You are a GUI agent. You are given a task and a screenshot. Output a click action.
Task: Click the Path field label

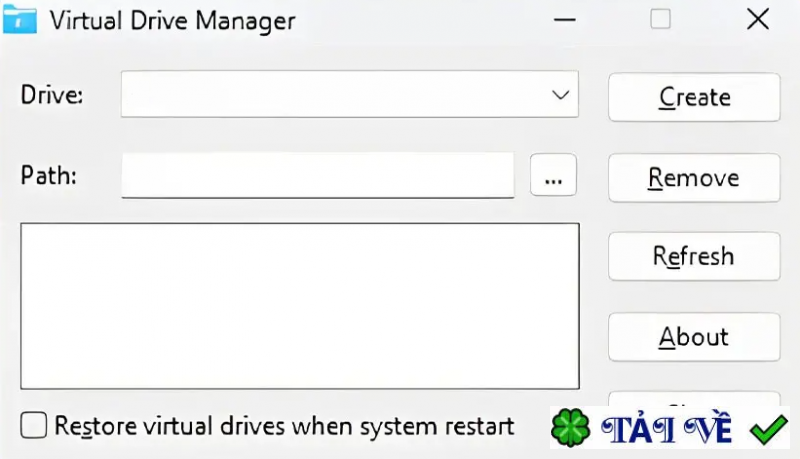[x=49, y=175]
